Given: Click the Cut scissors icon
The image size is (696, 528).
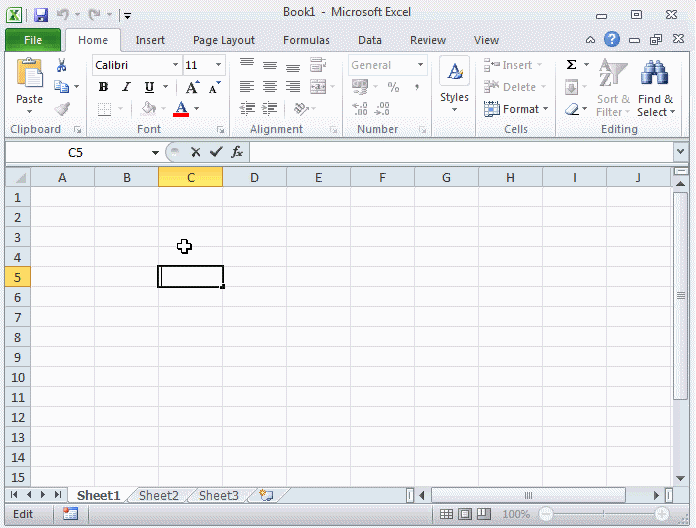Looking at the screenshot, I should point(62,65).
